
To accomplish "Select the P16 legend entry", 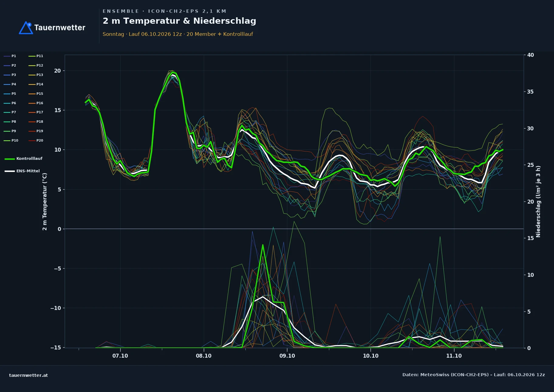I will coord(36,103).
